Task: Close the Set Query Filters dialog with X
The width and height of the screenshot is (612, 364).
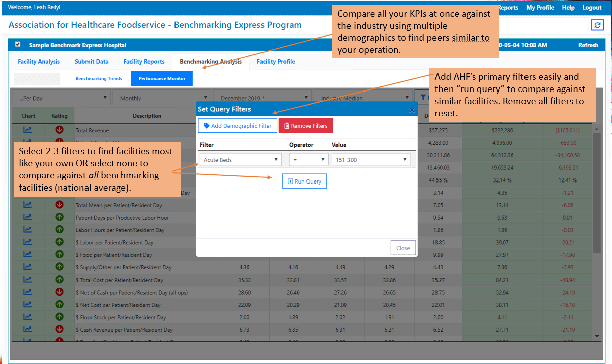Action: 412,110
